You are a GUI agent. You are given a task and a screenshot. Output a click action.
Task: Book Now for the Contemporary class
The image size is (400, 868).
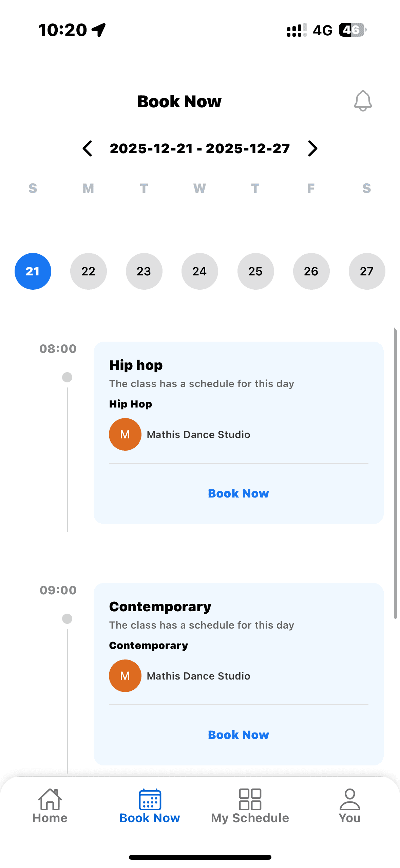click(238, 735)
